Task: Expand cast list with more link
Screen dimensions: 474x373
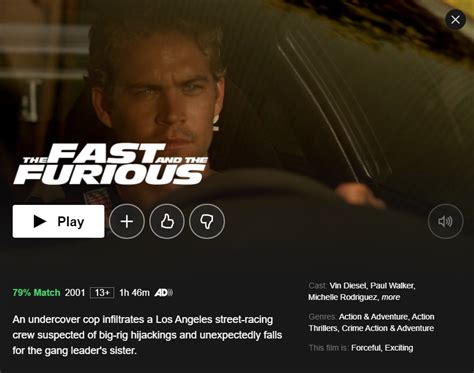Action: 391,297
